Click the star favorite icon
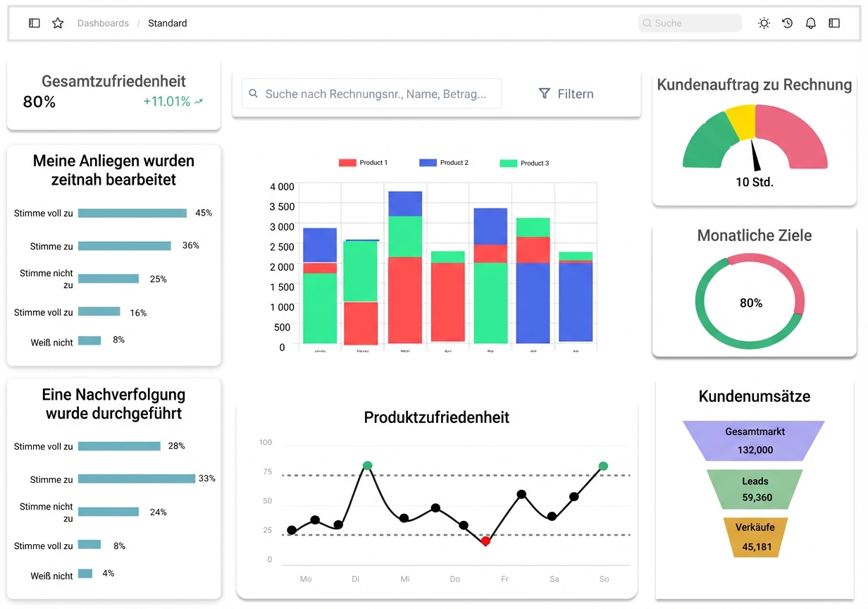Image resolution: width=868 pixels, height=609 pixels. tap(58, 23)
